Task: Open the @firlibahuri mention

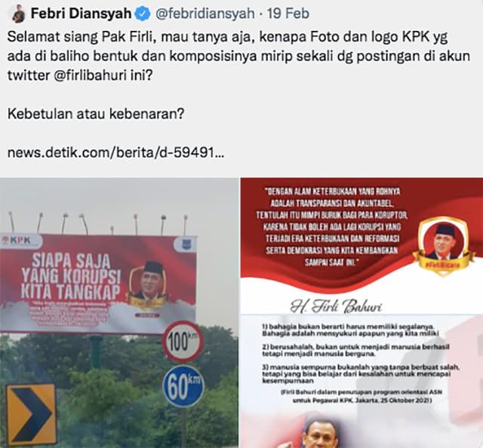Action: click(x=90, y=75)
